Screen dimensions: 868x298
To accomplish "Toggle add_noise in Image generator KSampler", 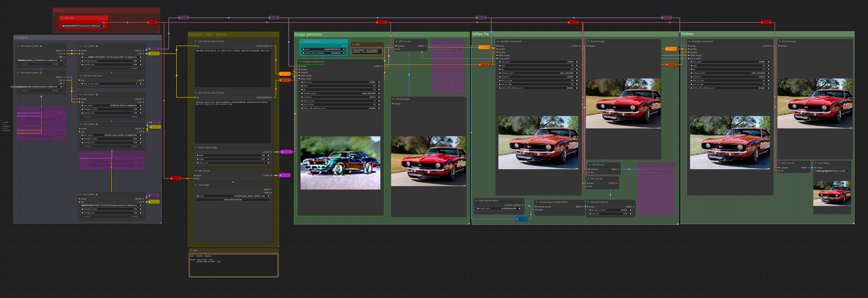I will (340, 82).
